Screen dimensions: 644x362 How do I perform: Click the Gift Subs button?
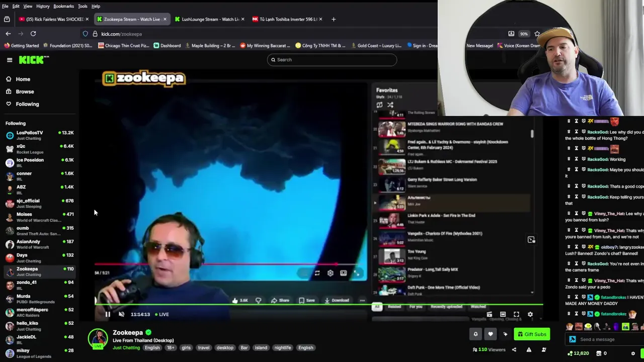click(x=532, y=334)
